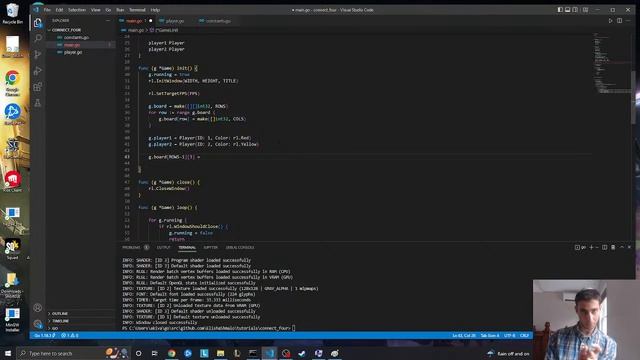Open the Testing flask view
640x360 pixels.
tap(38, 103)
